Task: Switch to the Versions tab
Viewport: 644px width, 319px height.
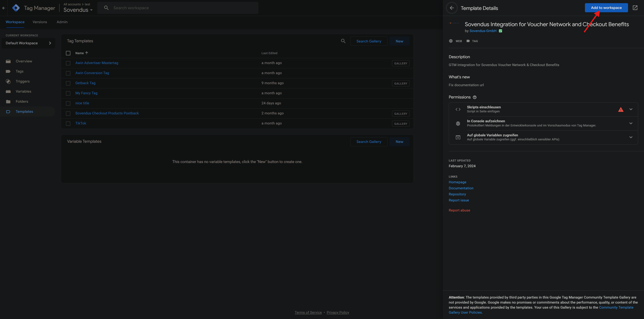Action: pos(40,22)
